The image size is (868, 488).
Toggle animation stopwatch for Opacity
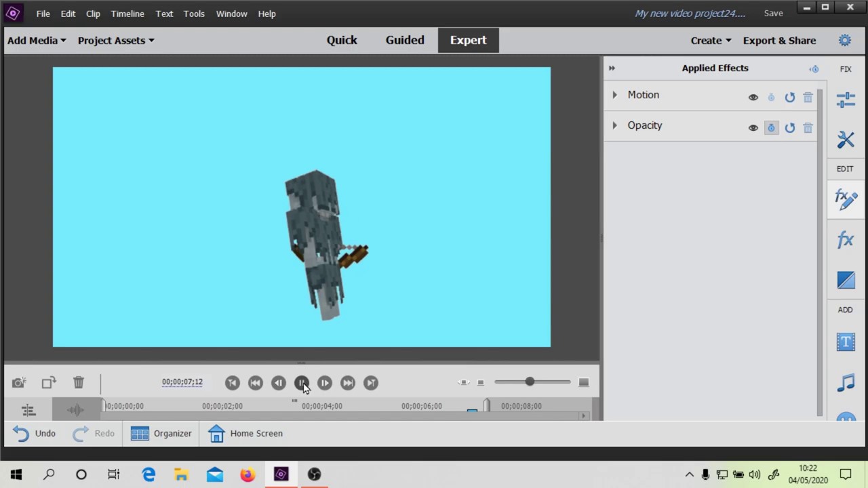pos(771,128)
